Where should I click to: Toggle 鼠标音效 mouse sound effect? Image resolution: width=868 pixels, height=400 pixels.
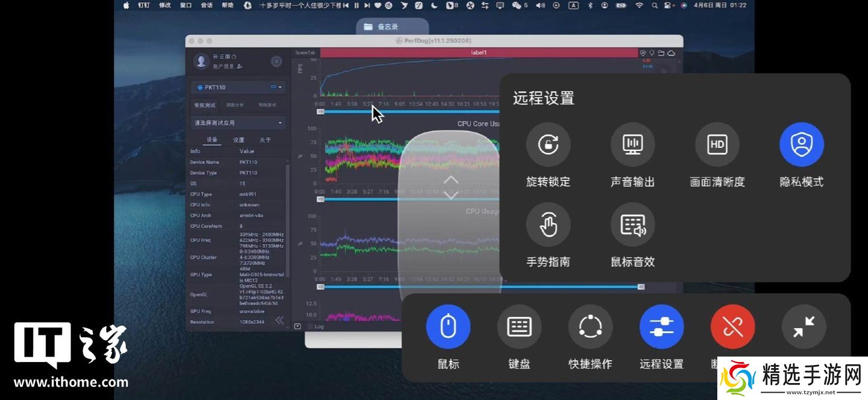pyautogui.click(x=632, y=224)
